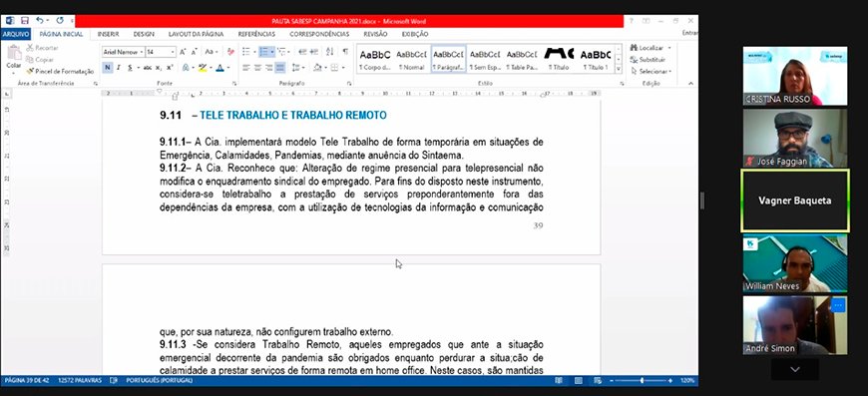Open the font size 14 dropdown
This screenshot has width=868, height=396.
tap(174, 52)
